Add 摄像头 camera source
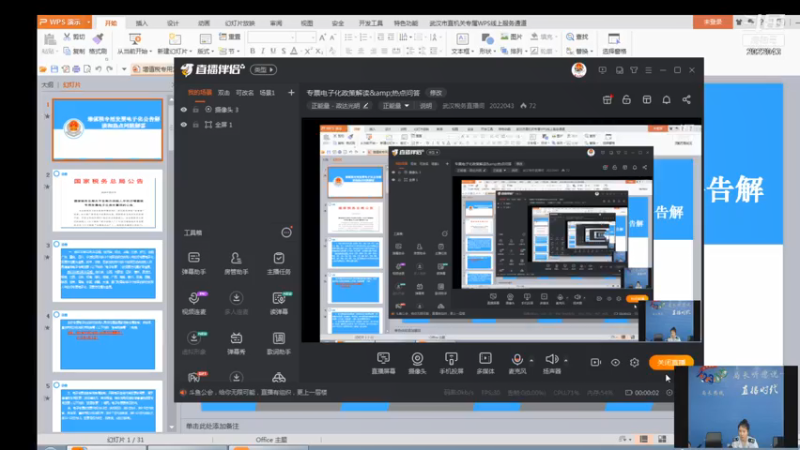This screenshot has width=800, height=450. click(x=417, y=363)
